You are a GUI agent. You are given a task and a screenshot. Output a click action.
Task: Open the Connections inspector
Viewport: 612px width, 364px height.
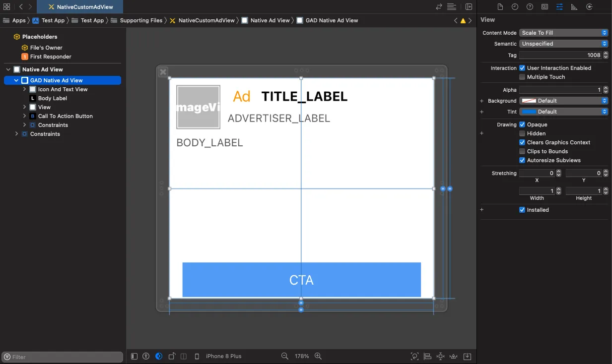[590, 6]
